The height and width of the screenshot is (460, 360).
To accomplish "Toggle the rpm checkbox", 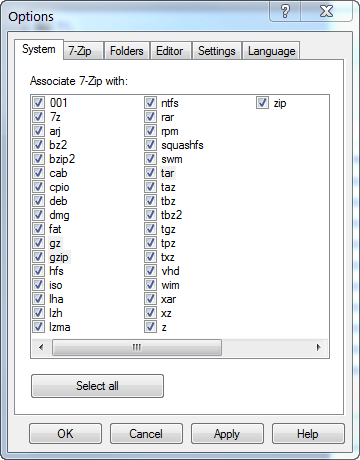I will click(x=150, y=131).
